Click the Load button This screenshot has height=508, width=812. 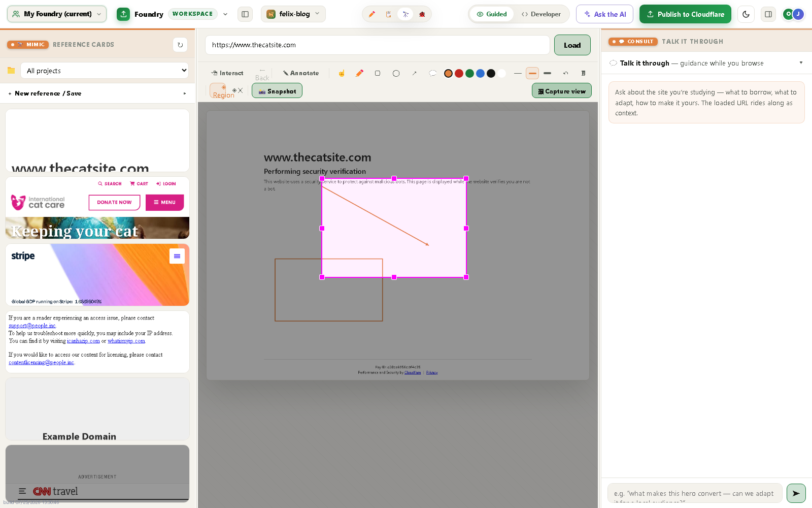(x=572, y=45)
